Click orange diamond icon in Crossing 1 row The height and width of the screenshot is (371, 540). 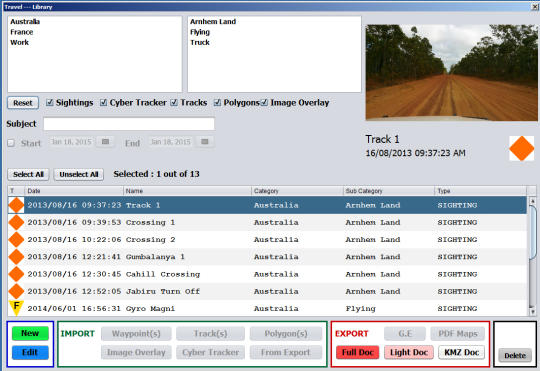[x=16, y=222]
